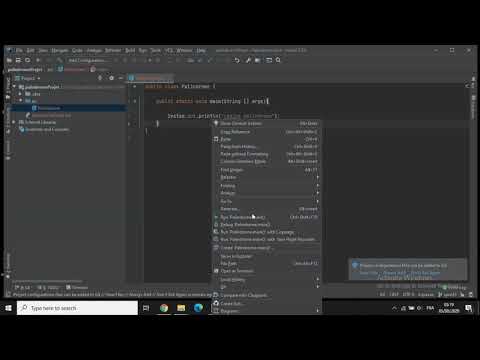Open the Terminal tool window button
Viewport: 480px width, 360px height.
click(x=77, y=287)
